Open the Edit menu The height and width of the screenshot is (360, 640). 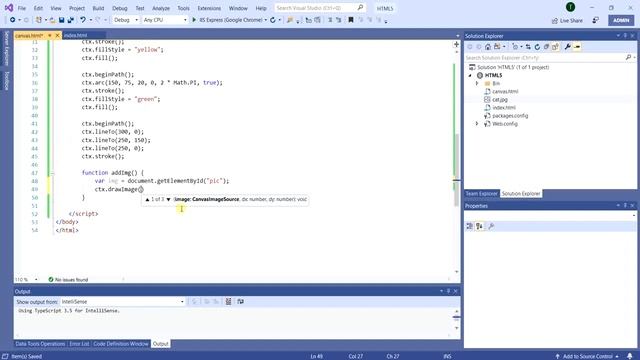coord(38,8)
